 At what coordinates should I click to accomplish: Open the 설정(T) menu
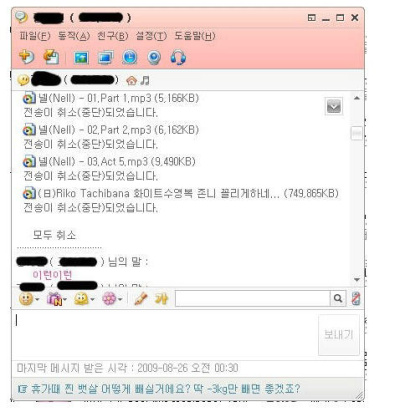pos(151,36)
